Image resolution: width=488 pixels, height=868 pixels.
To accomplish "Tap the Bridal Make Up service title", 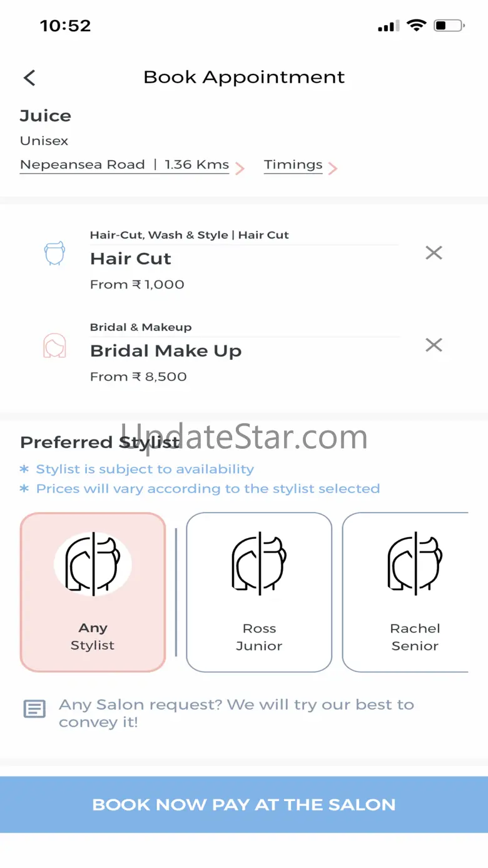I will click(x=166, y=350).
